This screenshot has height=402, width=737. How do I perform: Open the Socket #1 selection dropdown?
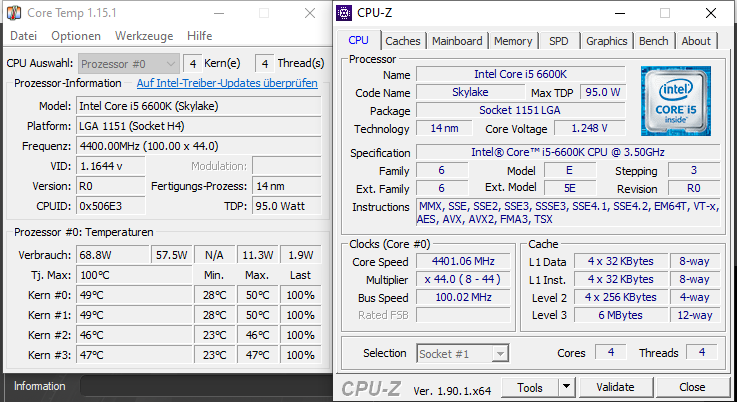tap(463, 354)
